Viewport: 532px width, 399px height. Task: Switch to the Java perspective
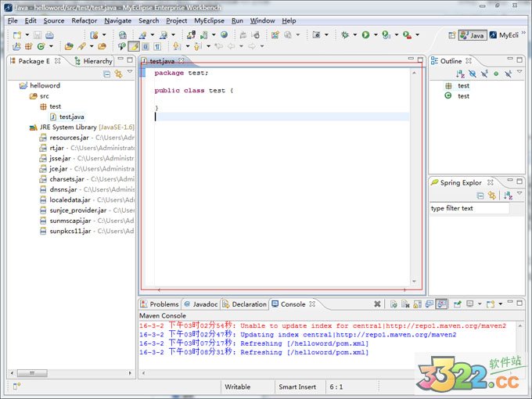473,35
